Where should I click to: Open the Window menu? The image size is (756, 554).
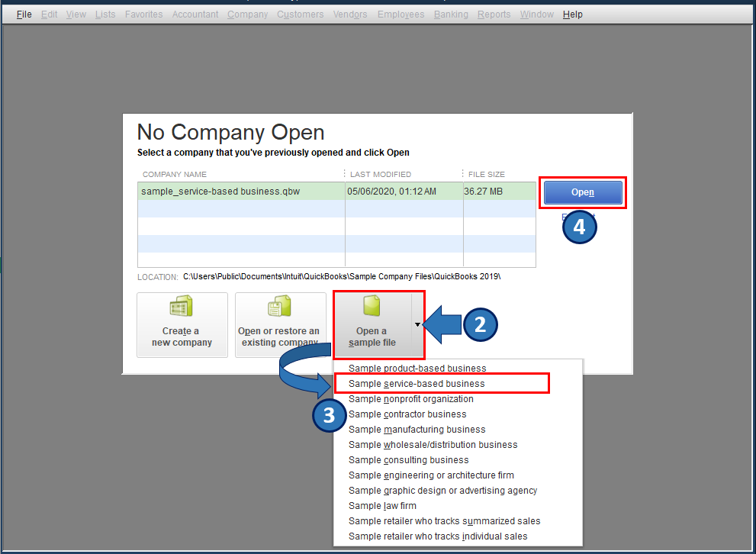pyautogui.click(x=536, y=14)
